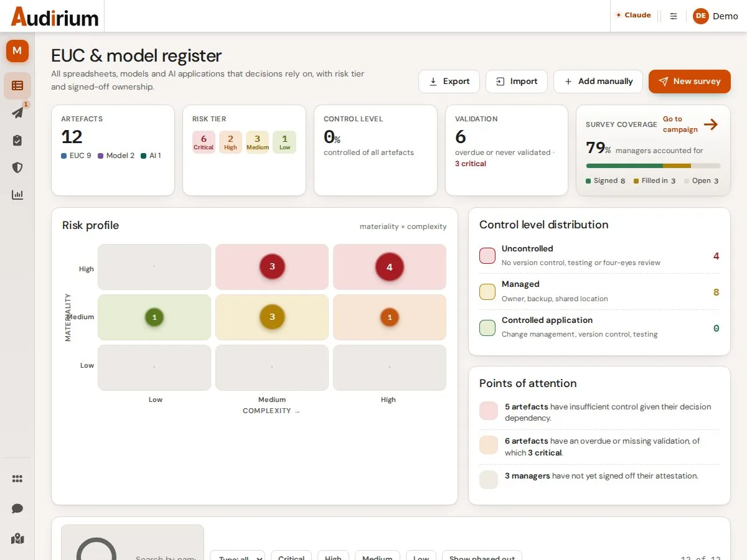Screen dimensions: 747x560
Task: Click the Control level 0% value
Action: tap(332, 137)
